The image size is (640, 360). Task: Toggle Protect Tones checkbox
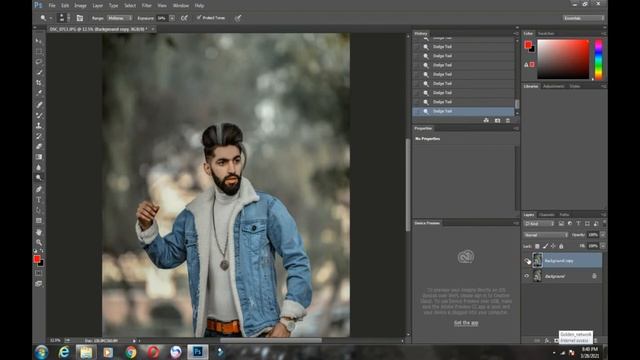199,18
